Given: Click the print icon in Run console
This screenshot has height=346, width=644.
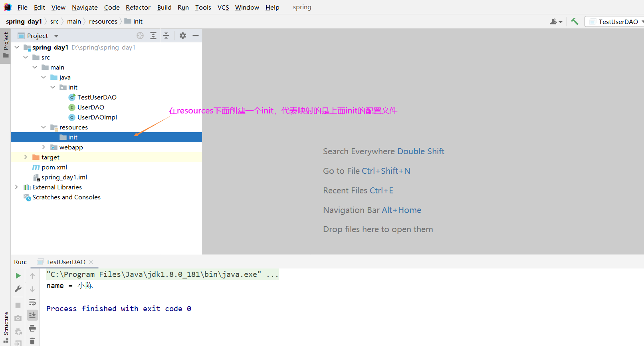Looking at the screenshot, I should 32,328.
